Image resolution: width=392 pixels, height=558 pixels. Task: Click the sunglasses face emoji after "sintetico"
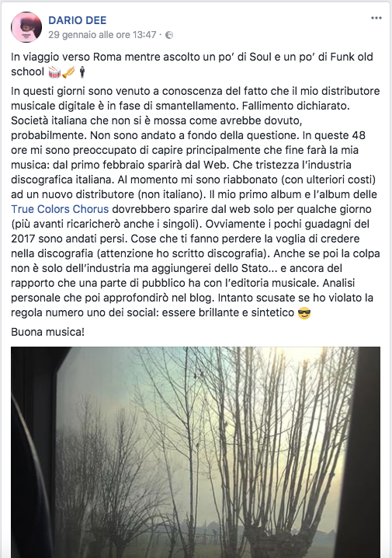pyautogui.click(x=304, y=313)
